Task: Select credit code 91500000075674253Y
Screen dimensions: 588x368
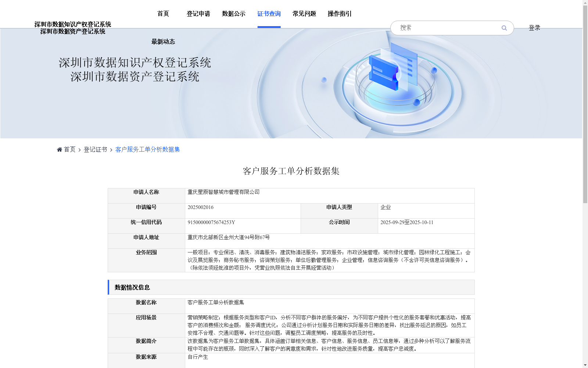Action: pyautogui.click(x=211, y=222)
